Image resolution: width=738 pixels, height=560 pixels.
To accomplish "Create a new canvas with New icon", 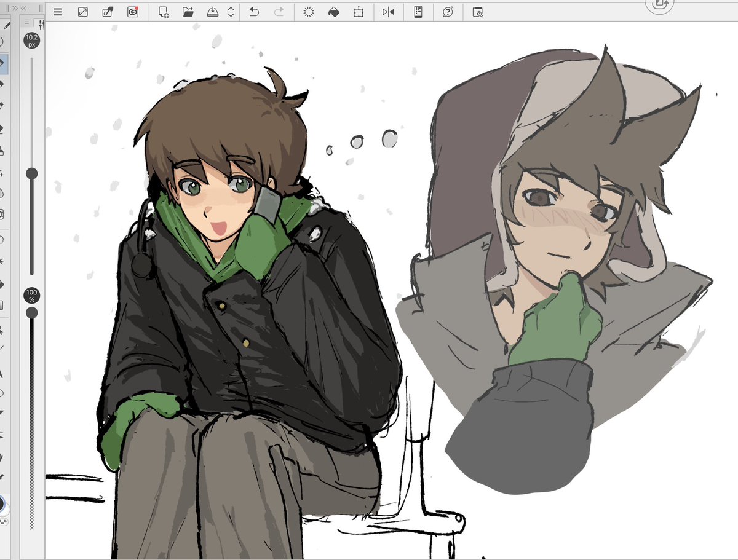I will coord(164,12).
